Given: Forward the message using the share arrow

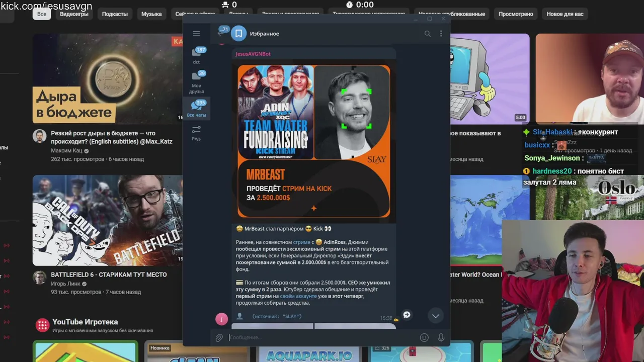Looking at the screenshot, I should pos(407,315).
